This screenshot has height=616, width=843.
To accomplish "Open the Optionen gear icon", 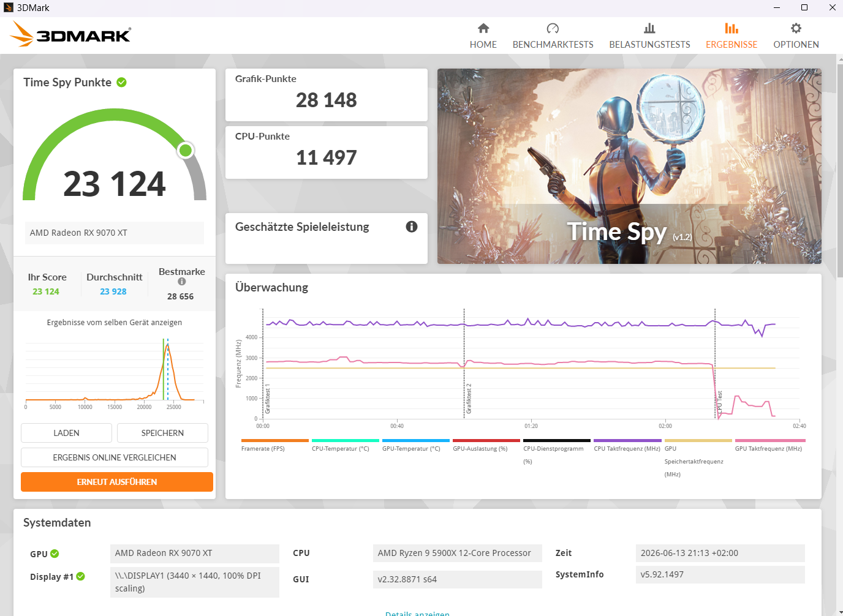I will pos(796,29).
